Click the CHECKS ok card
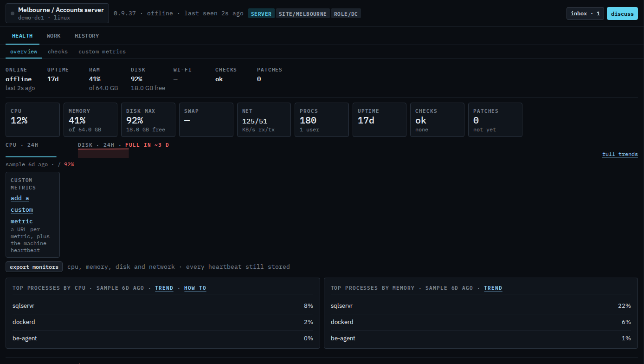The image size is (644, 364). pos(437,120)
